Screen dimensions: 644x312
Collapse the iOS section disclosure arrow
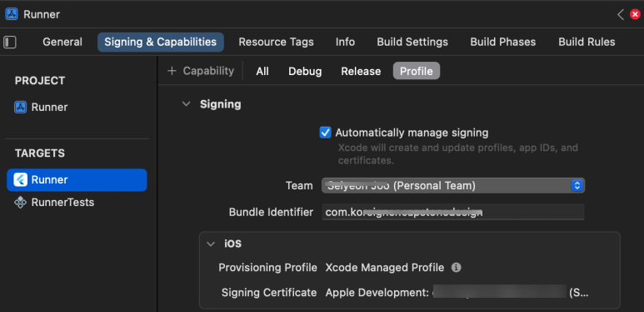211,244
